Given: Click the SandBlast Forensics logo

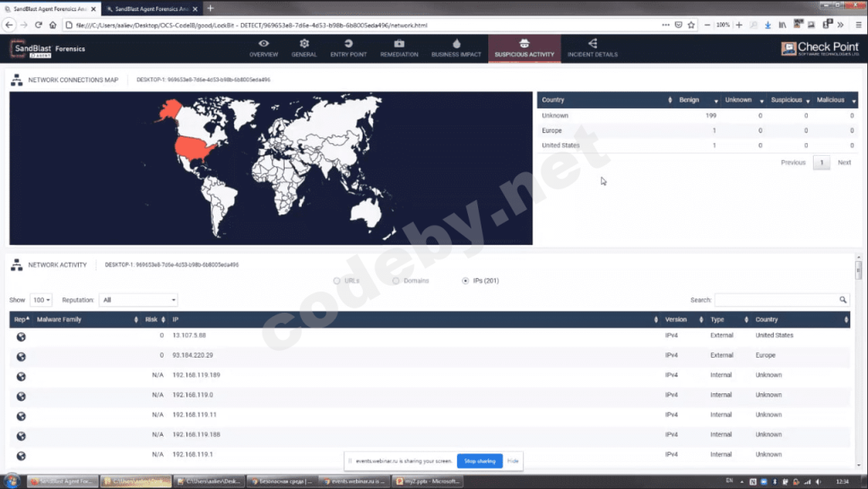Looking at the screenshot, I should coord(47,48).
